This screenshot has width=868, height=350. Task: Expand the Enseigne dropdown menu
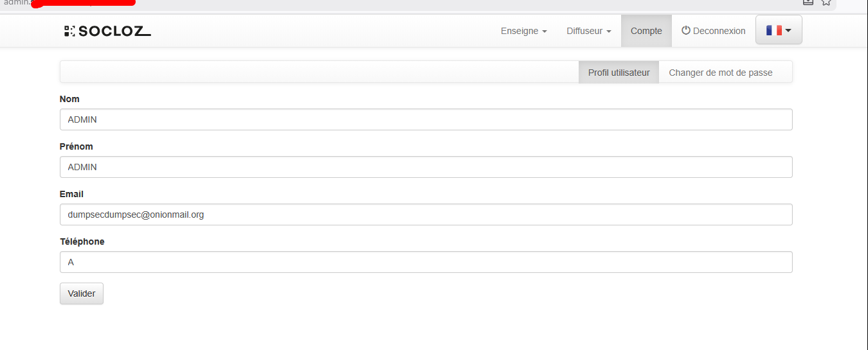click(x=523, y=31)
